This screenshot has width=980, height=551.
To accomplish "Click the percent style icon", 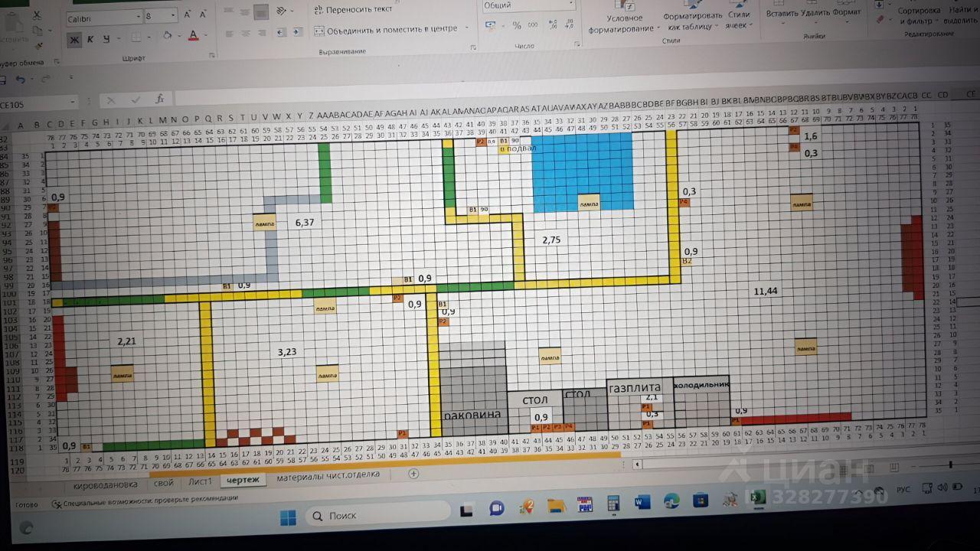I will pyautogui.click(x=517, y=25).
